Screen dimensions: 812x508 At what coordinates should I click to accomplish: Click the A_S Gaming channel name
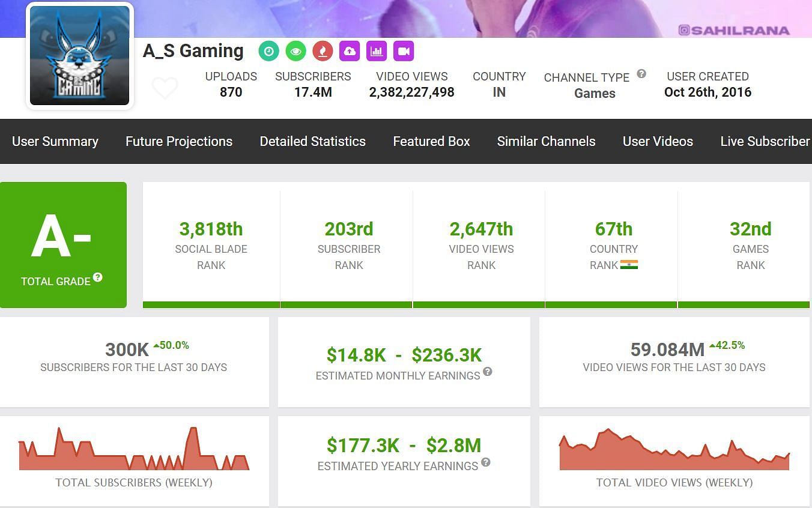tap(193, 51)
